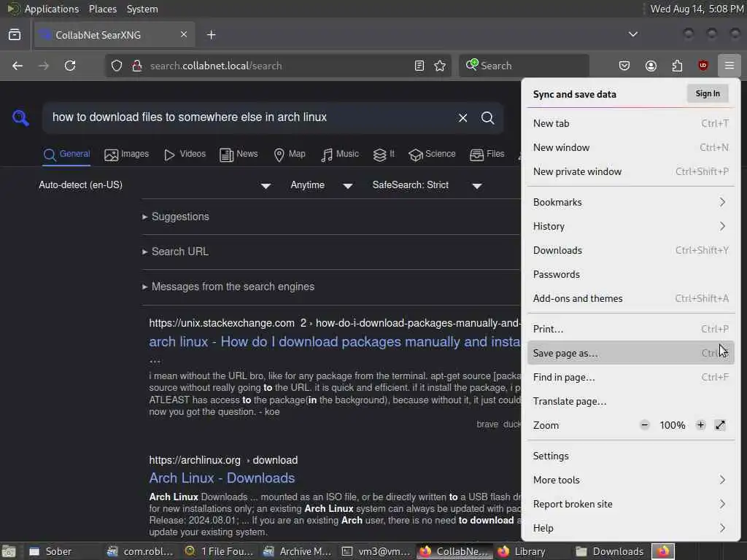
Task: Open the Report broken site submenu
Action: coord(630,504)
